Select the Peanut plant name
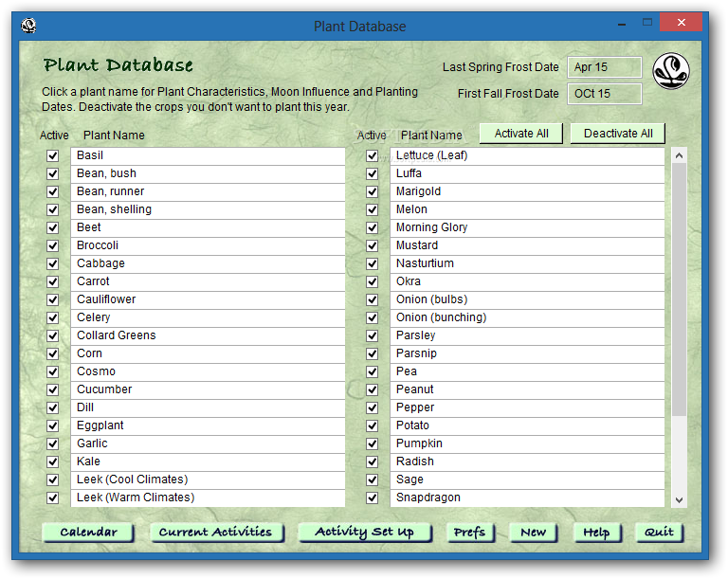Viewport: 728px width, 579px height. [527, 390]
